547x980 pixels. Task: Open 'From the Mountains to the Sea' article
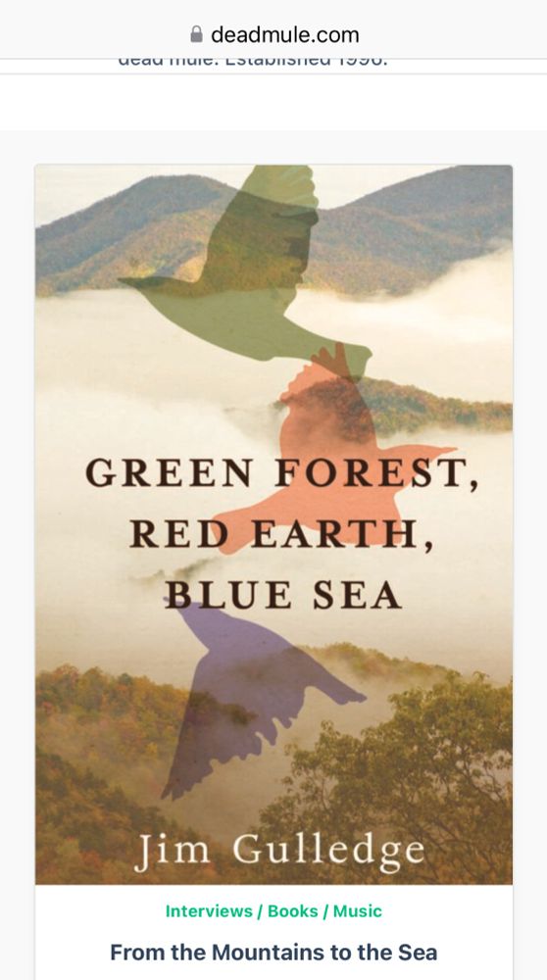pos(273,953)
